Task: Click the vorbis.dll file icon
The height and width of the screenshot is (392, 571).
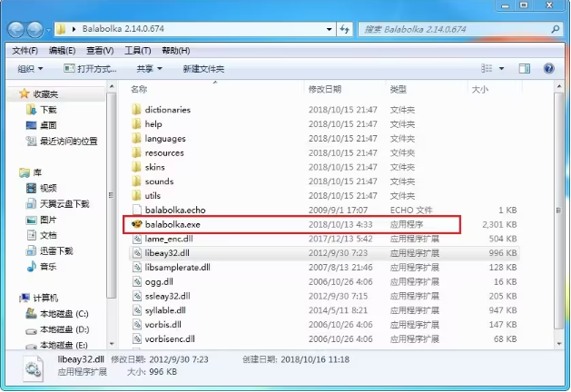Action: [x=136, y=325]
